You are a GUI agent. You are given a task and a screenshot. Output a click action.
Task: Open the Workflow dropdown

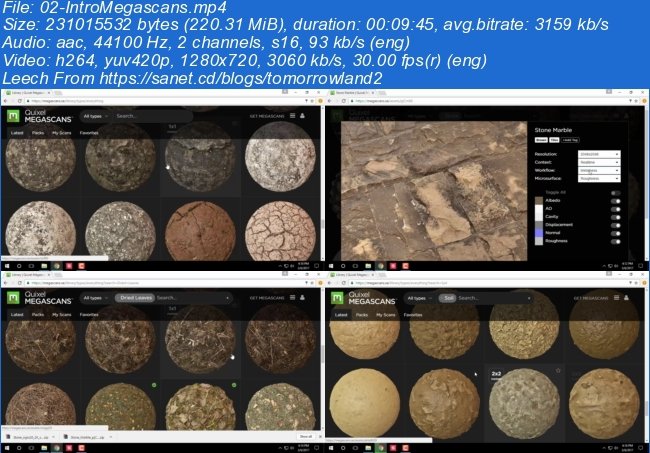(599, 170)
